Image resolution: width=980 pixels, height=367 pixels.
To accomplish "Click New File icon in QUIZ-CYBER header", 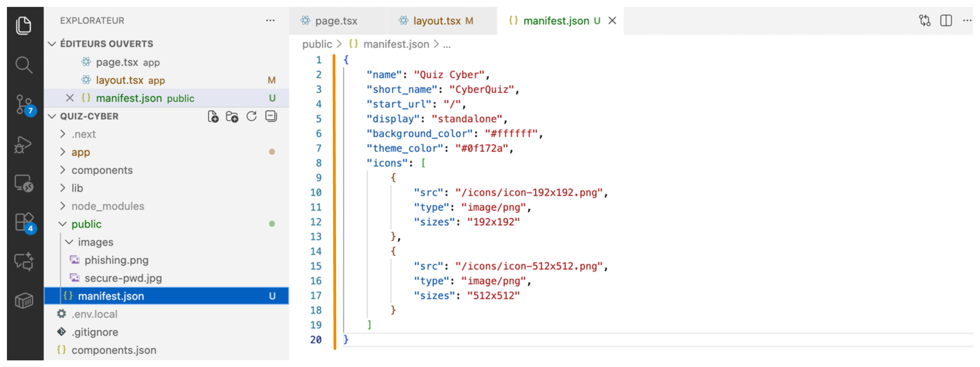I will [213, 116].
